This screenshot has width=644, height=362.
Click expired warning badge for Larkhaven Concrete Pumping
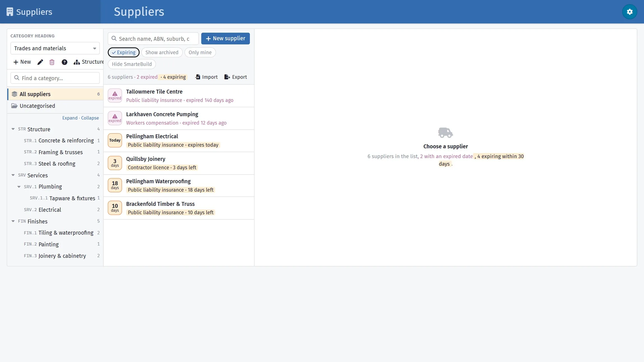coord(115,118)
